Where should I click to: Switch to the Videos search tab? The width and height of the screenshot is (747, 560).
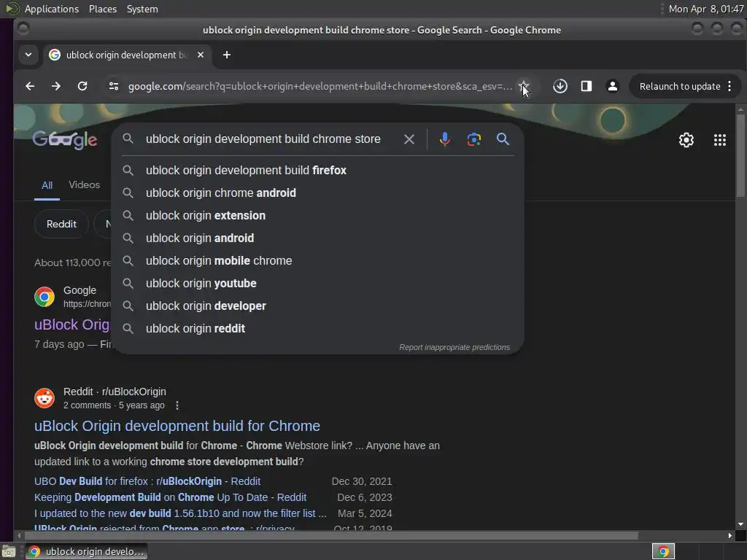pyautogui.click(x=85, y=184)
